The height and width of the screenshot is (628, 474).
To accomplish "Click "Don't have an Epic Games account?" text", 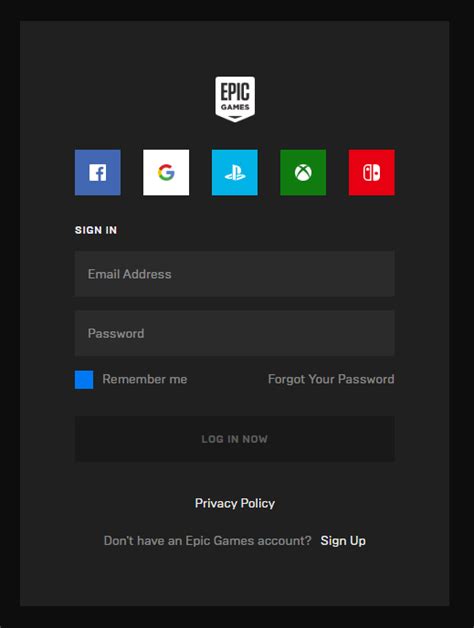I will [x=208, y=541].
